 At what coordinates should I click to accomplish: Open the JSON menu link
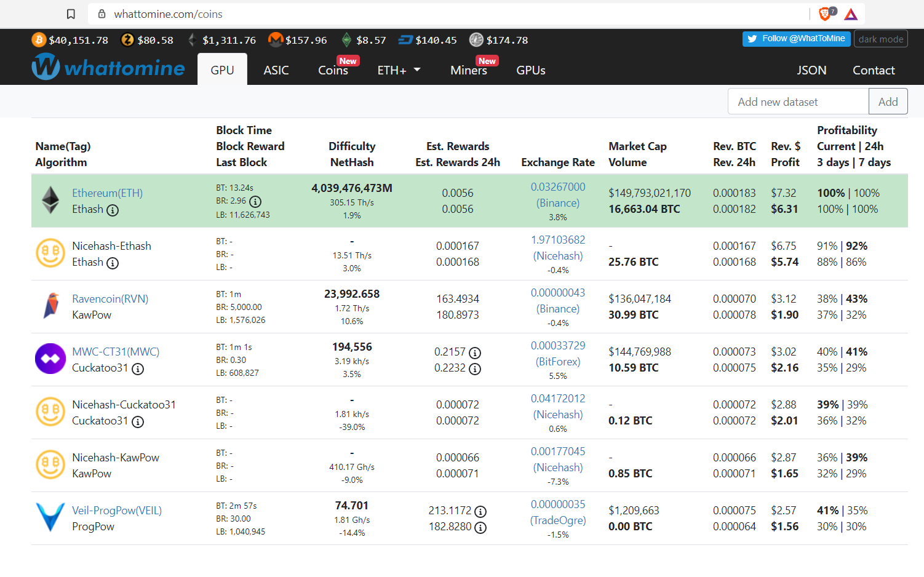pos(811,70)
